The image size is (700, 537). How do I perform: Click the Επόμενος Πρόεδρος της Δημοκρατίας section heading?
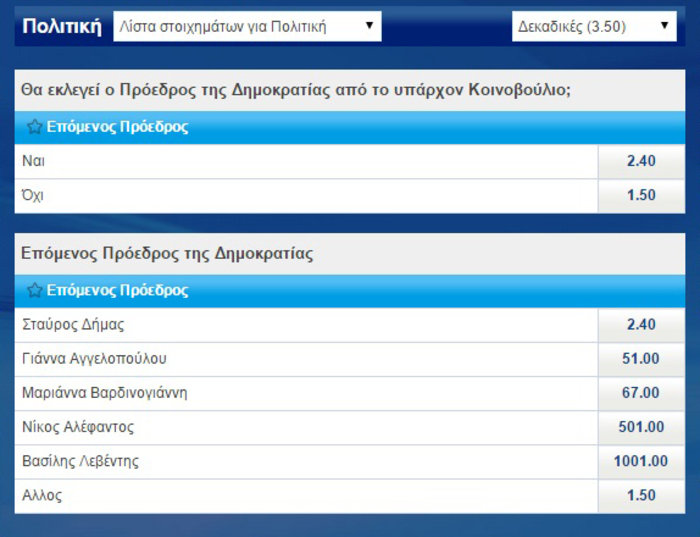(167, 254)
